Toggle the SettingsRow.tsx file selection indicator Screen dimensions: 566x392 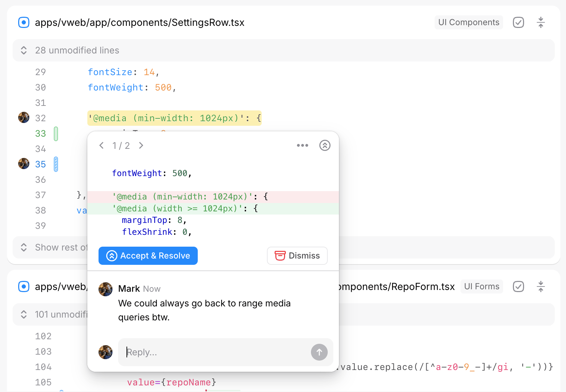24,22
